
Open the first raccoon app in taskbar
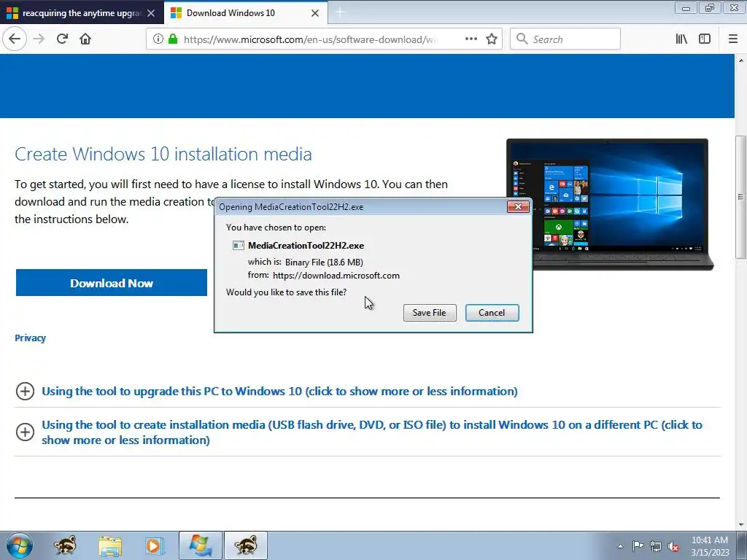(x=65, y=545)
